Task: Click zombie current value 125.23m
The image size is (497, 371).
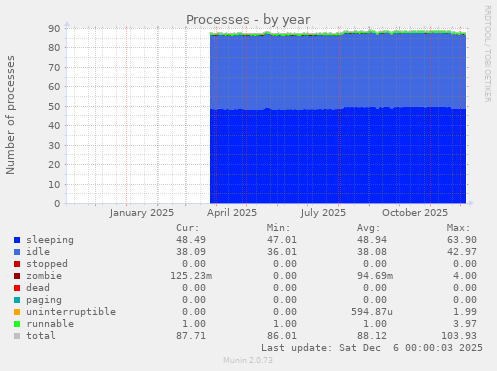Action: [x=191, y=276]
